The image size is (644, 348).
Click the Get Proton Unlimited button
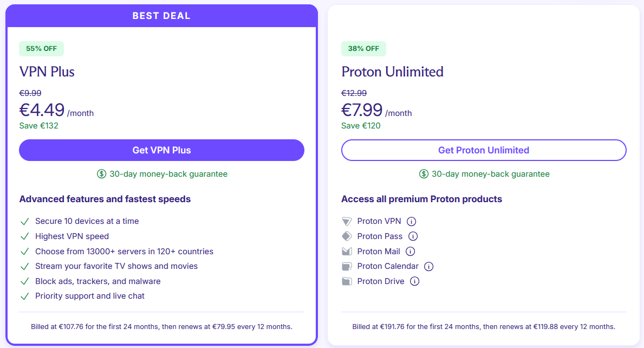click(484, 150)
